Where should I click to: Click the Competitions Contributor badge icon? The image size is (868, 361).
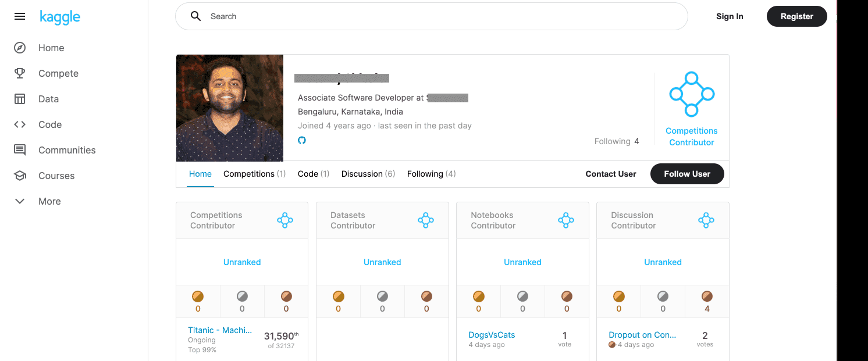tap(691, 94)
